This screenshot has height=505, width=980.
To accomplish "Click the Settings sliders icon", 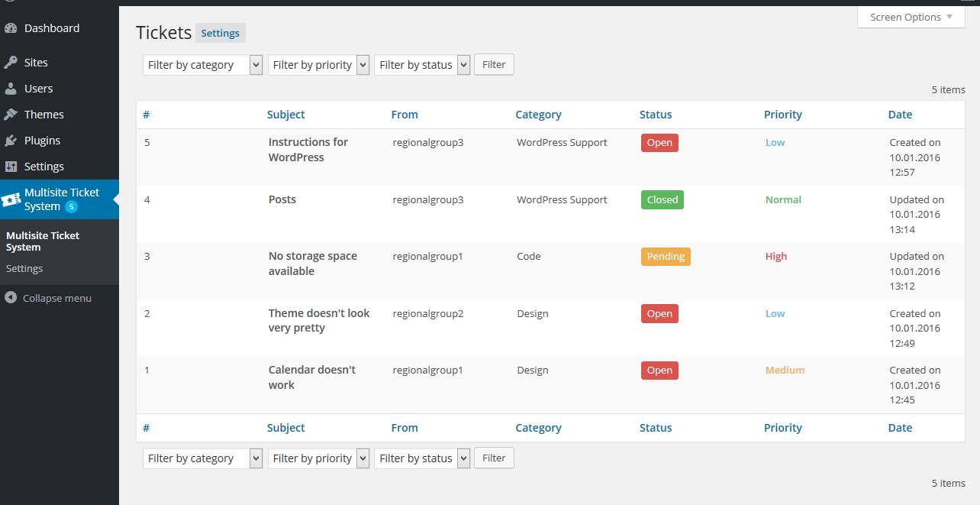I will tap(11, 167).
